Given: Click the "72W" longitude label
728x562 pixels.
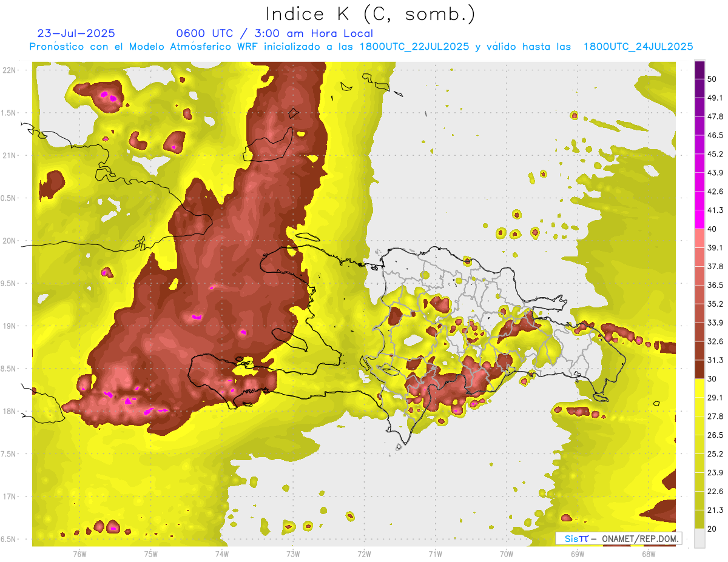Looking at the screenshot, I should (364, 554).
